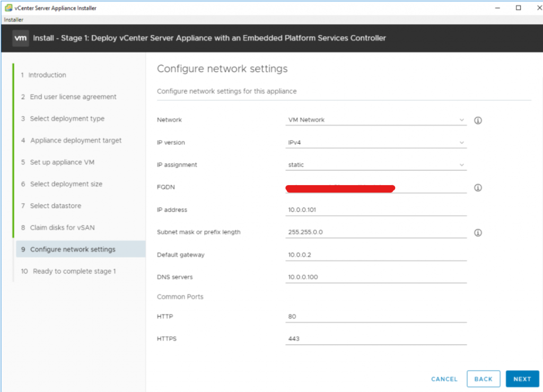This screenshot has height=392, width=543.
Task: Open the IP version dropdown
Action: (376, 142)
